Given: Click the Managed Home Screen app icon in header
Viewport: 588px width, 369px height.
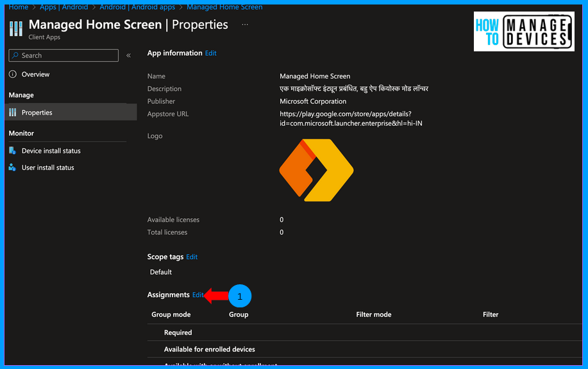Looking at the screenshot, I should pos(16,28).
